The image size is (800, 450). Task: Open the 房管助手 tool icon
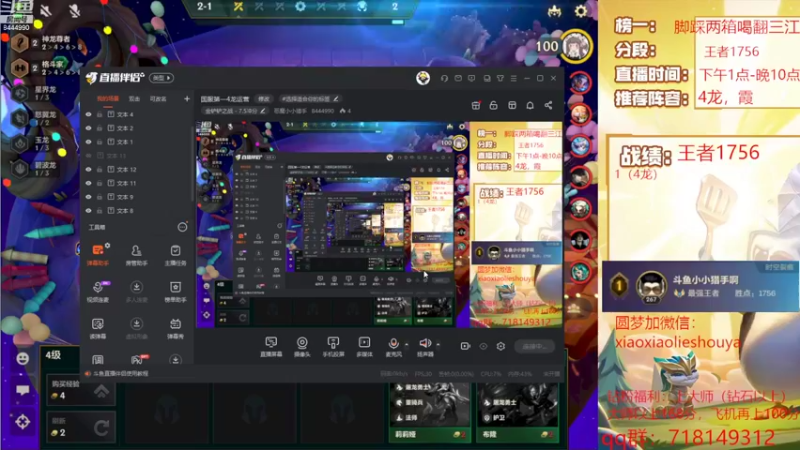(x=136, y=254)
